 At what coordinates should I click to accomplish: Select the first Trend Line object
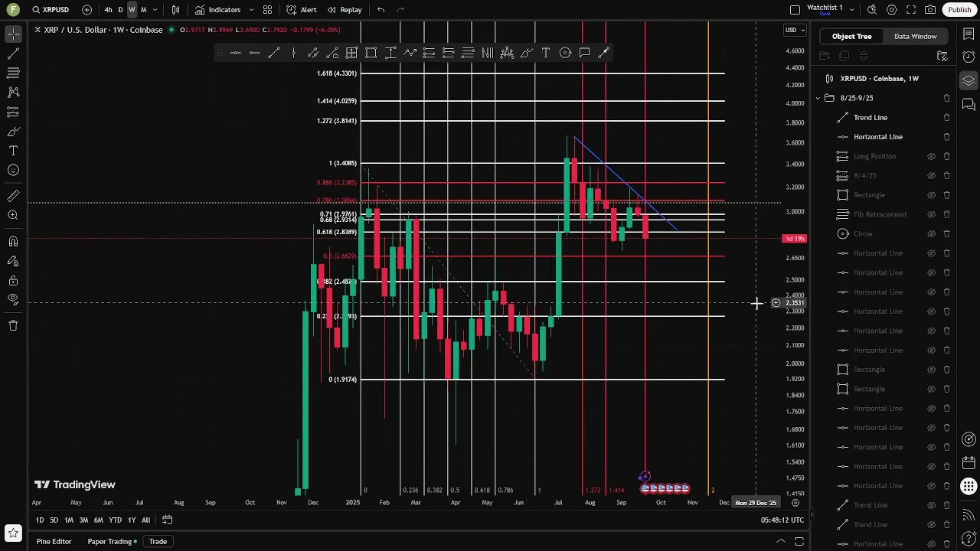tap(871, 117)
